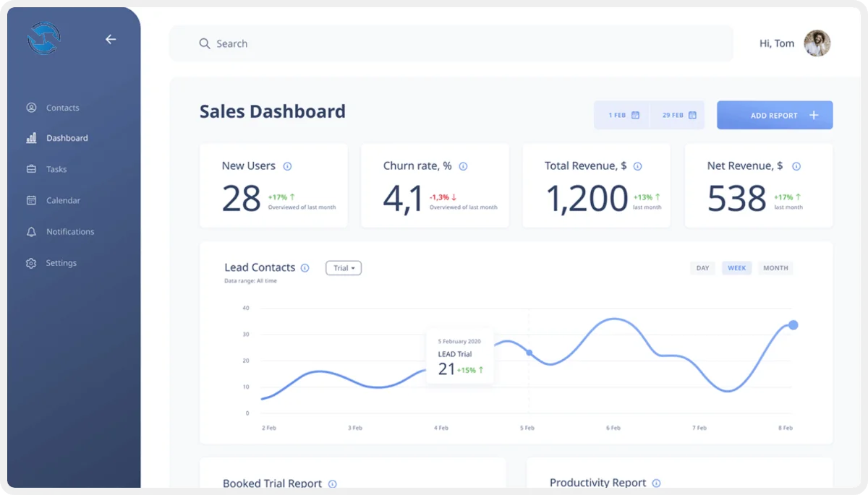Click the company logo icon

(43, 39)
